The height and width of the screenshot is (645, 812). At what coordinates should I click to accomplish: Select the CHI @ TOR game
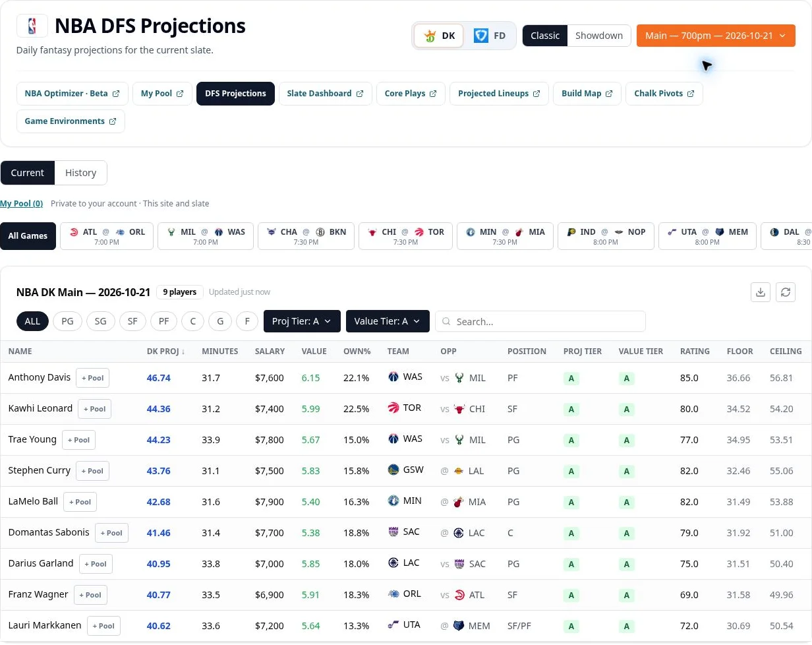405,236
